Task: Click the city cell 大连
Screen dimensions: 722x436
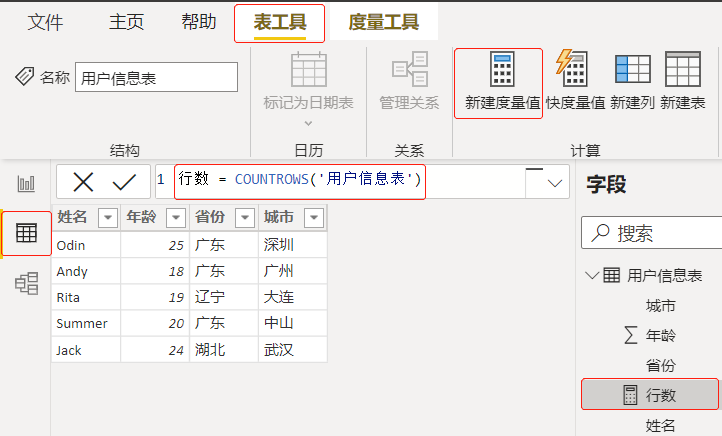Action: point(293,297)
